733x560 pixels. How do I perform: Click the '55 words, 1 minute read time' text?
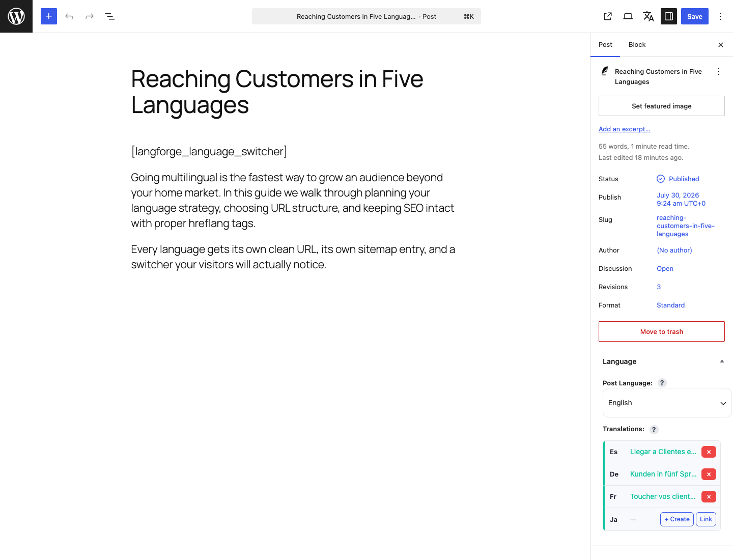[644, 146]
